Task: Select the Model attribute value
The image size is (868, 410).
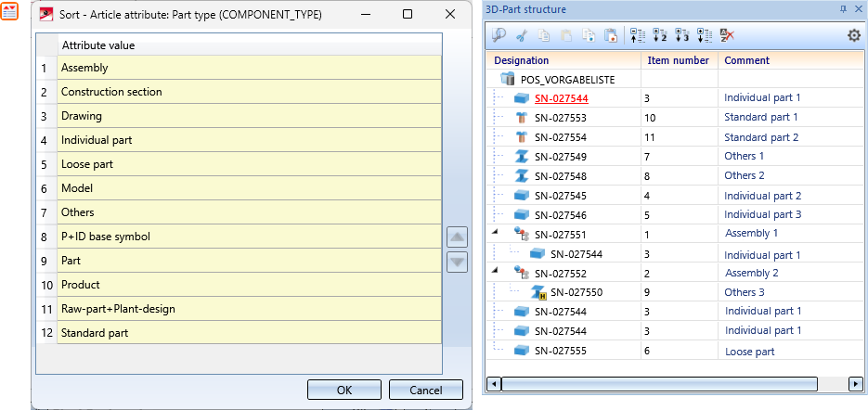Action: click(249, 188)
